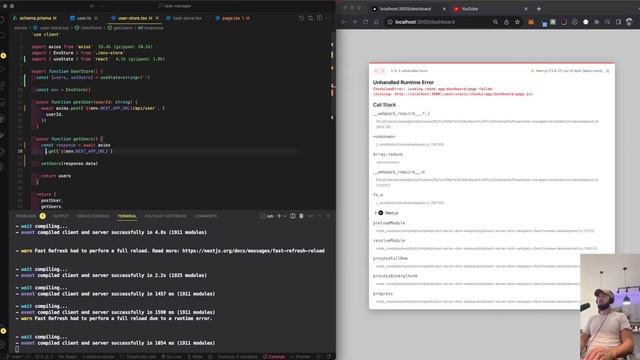
Task: Open the new terminal launch profile dropdown
Action: 285,216
